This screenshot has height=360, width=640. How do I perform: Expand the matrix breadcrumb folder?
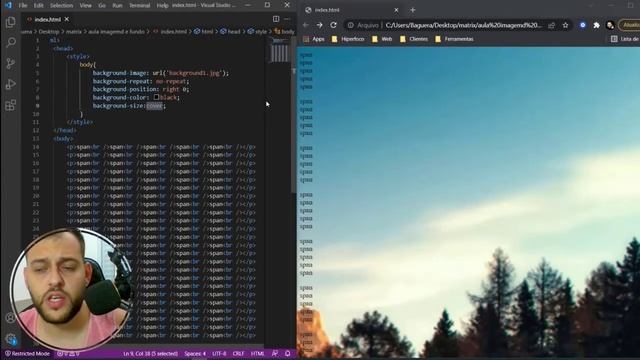point(74,31)
